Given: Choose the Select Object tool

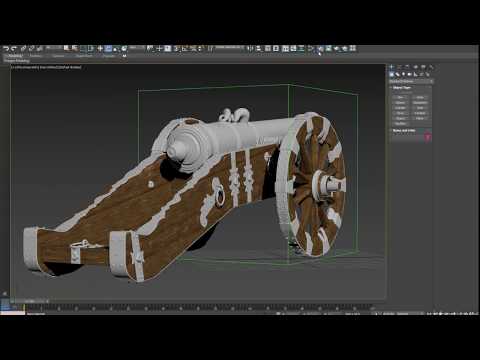Looking at the screenshot, I should click(67, 49).
